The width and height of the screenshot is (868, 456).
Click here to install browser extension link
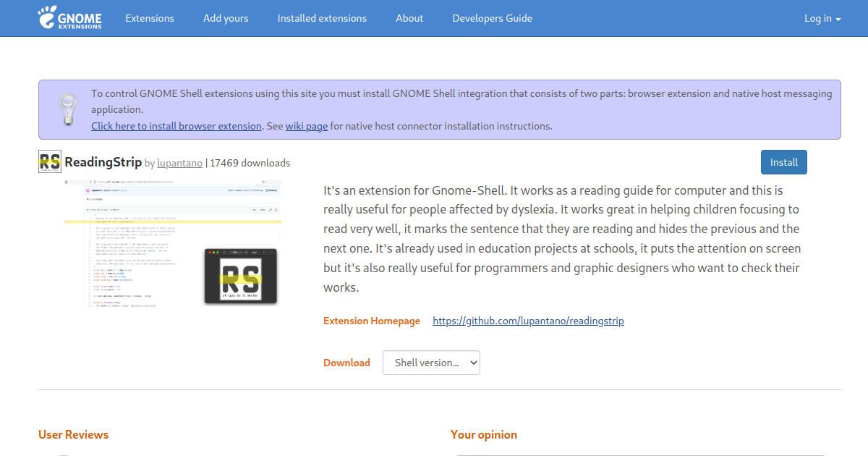(176, 126)
